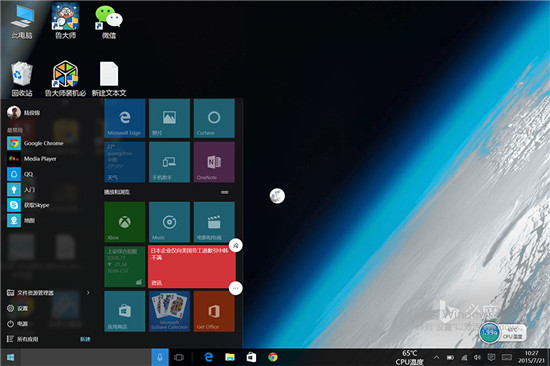550x366 pixels.
Task: Select the WeChat desktop shortcut
Action: coord(109,21)
